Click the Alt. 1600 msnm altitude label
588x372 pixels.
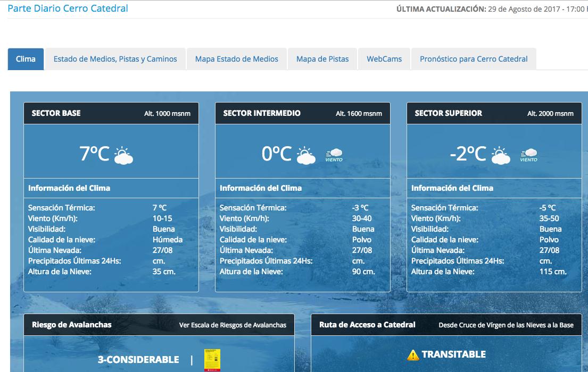[359, 114]
